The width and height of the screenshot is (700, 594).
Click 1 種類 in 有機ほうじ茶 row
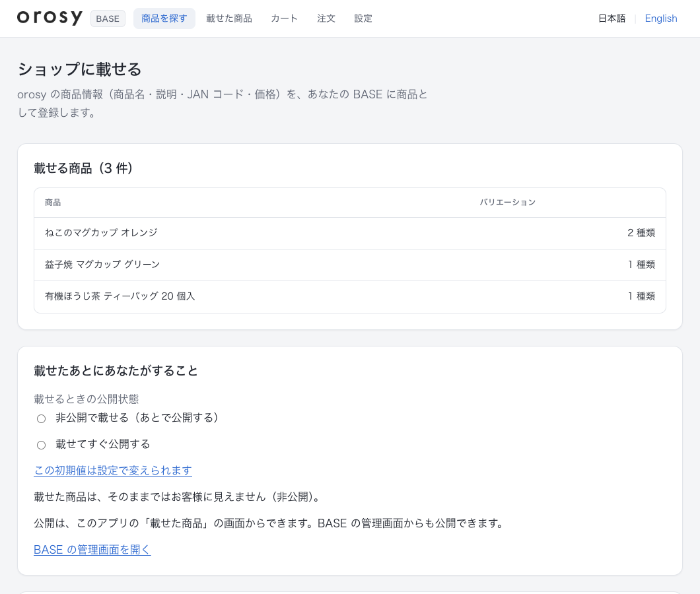tap(641, 296)
